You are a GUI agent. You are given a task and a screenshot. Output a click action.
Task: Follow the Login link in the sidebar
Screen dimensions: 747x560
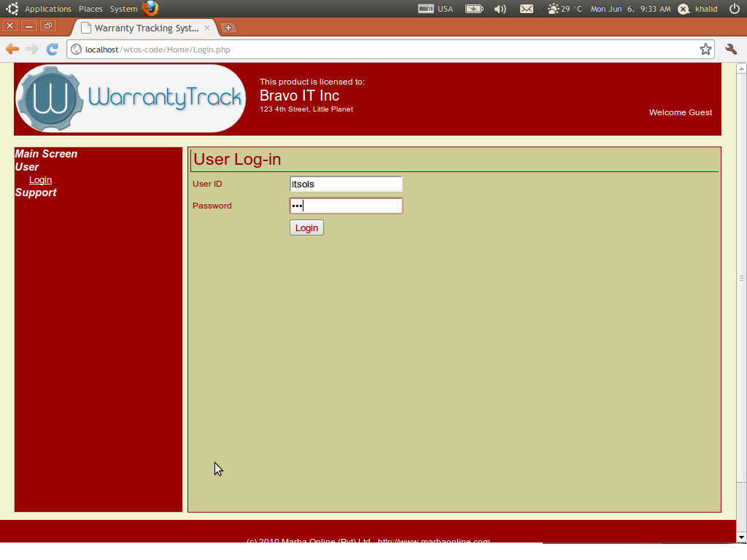click(40, 180)
